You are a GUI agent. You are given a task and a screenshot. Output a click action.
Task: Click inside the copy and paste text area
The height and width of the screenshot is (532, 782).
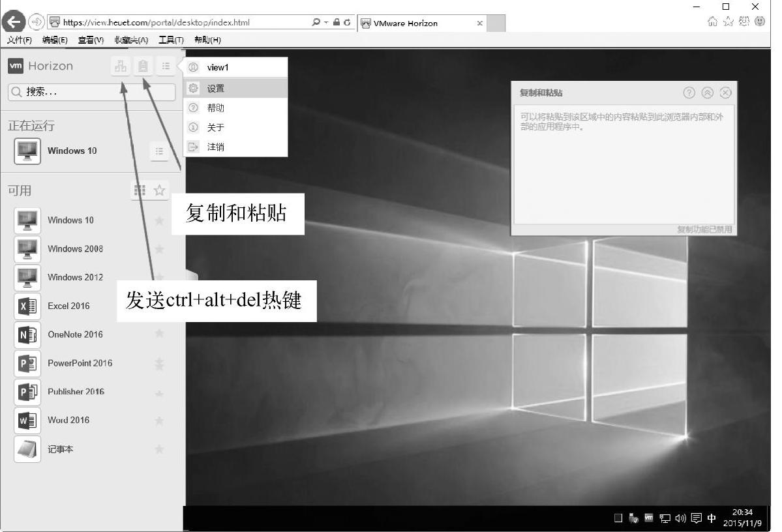pyautogui.click(x=624, y=164)
